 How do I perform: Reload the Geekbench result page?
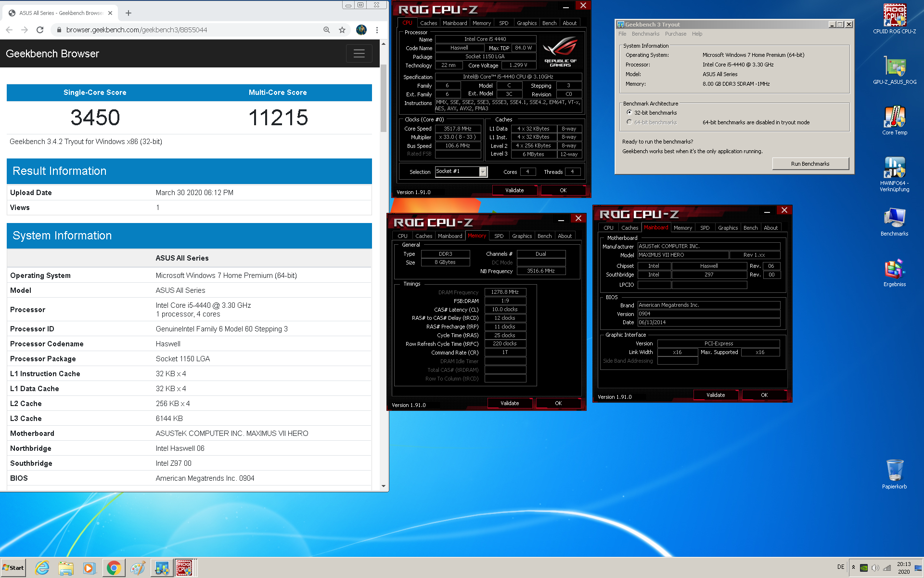40,30
